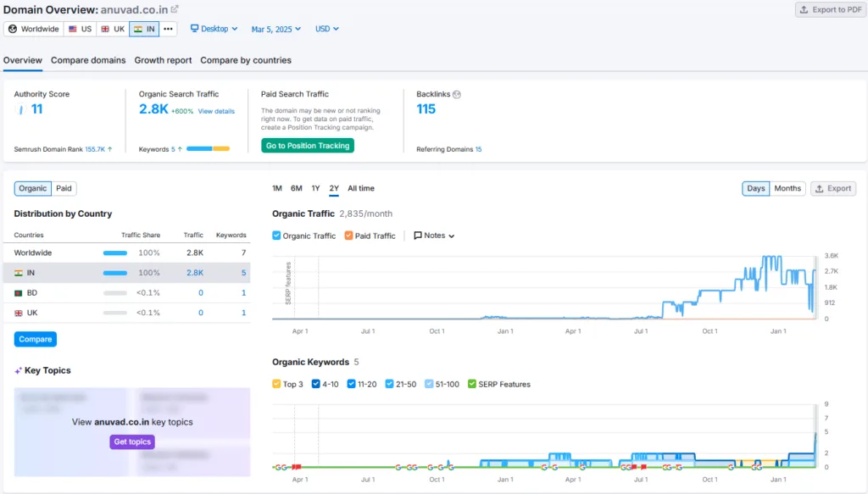Click the Keywords up arrow indicator
Viewport: 868px width, 494px height.
pyautogui.click(x=180, y=149)
